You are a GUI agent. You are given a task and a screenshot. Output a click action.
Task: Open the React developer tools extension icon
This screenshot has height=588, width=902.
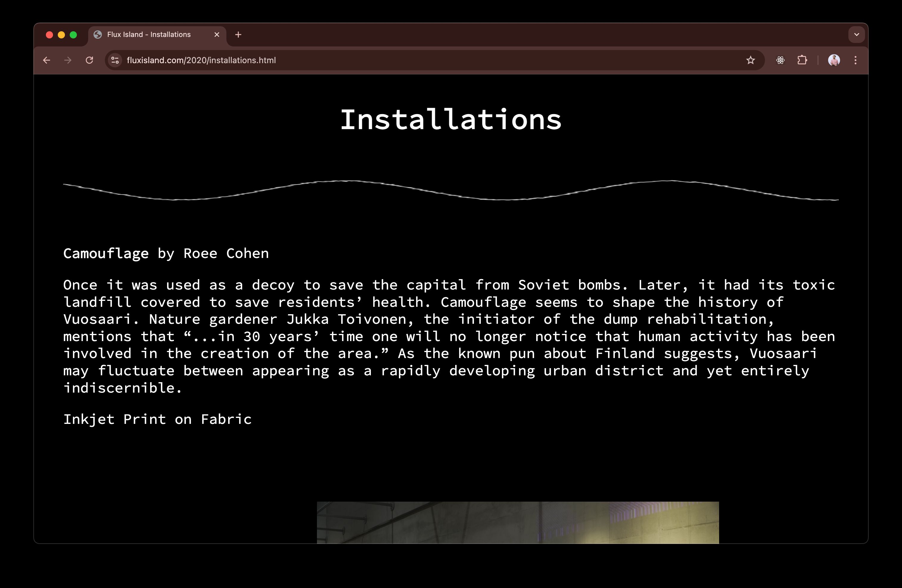click(780, 60)
